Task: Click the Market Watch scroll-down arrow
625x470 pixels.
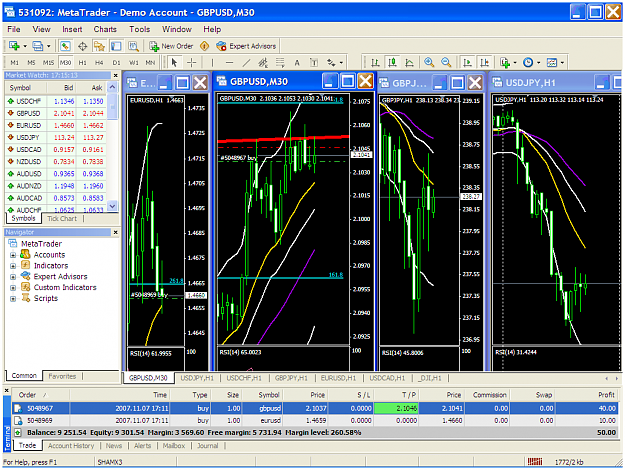Action: 113,206
